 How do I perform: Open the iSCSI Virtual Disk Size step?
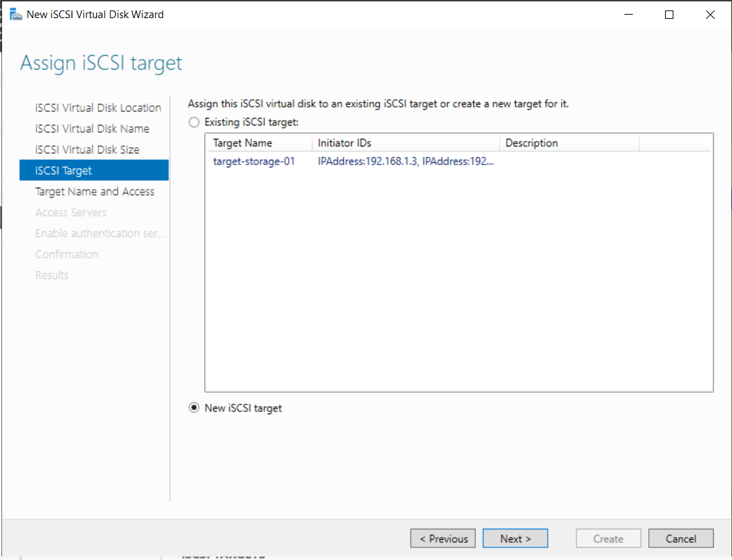[x=88, y=149]
